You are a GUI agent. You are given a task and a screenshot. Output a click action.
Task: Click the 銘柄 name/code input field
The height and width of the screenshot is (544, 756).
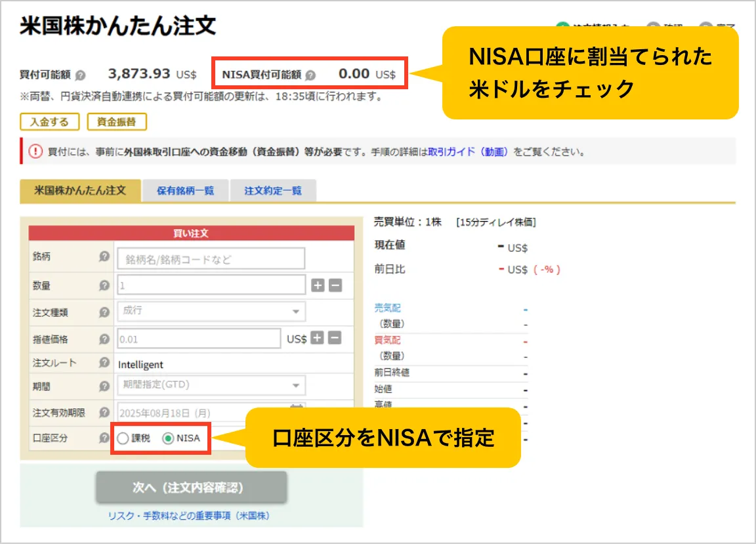(211, 259)
